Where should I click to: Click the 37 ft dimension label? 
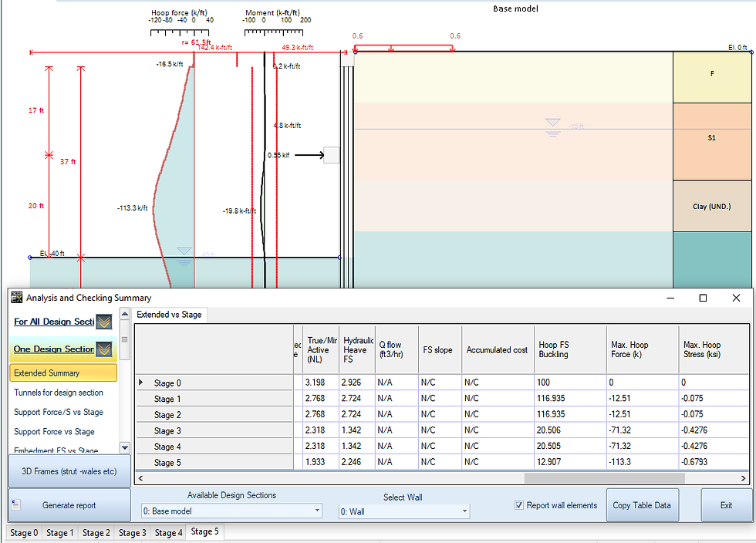click(x=68, y=161)
